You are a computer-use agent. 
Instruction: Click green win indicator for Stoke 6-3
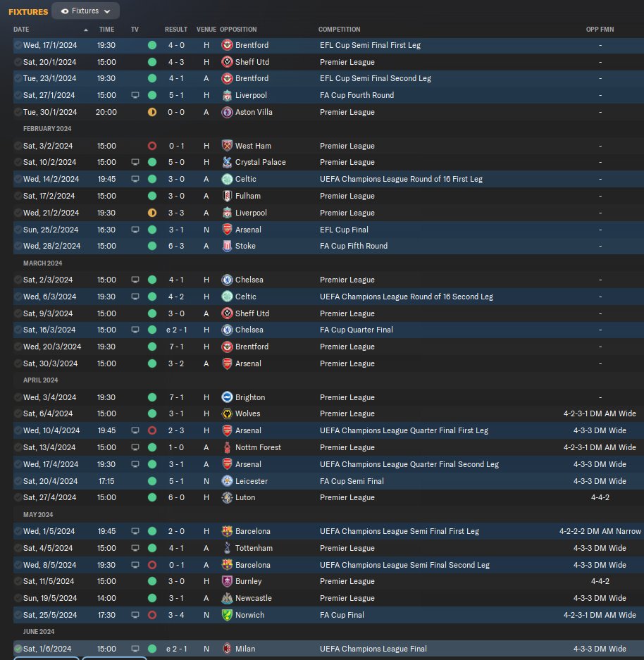152,246
